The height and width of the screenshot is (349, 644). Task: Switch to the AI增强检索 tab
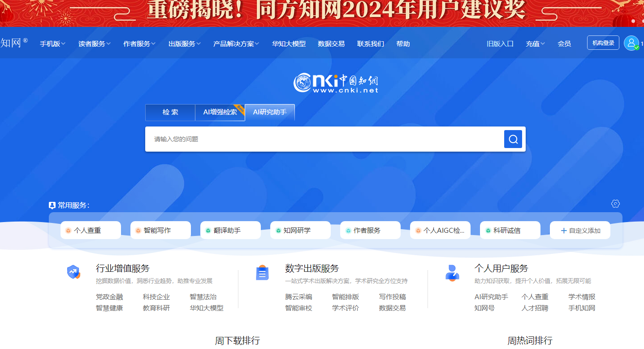[x=220, y=112]
